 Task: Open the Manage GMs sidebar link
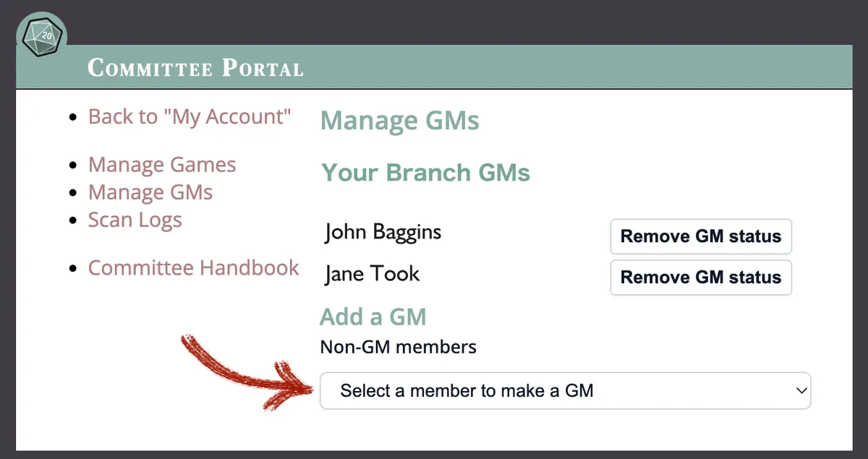point(150,192)
